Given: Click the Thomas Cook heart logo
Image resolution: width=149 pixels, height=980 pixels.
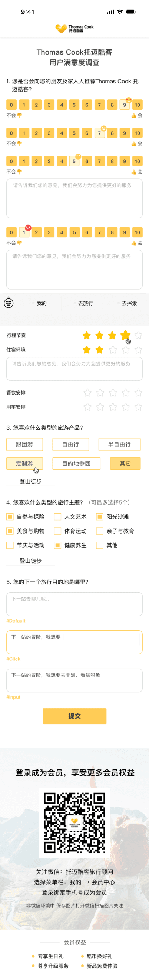Looking at the screenshot, I should point(61,29).
